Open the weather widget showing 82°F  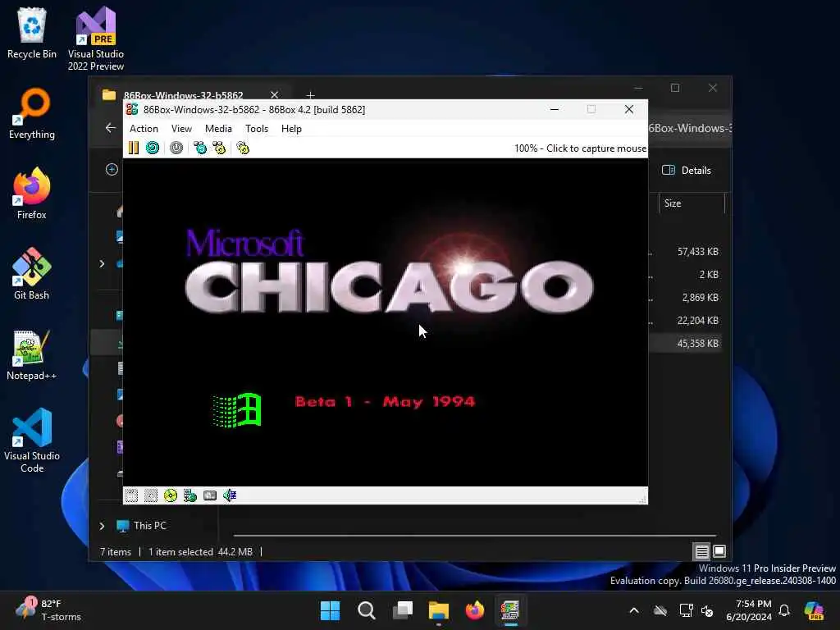coord(48,610)
